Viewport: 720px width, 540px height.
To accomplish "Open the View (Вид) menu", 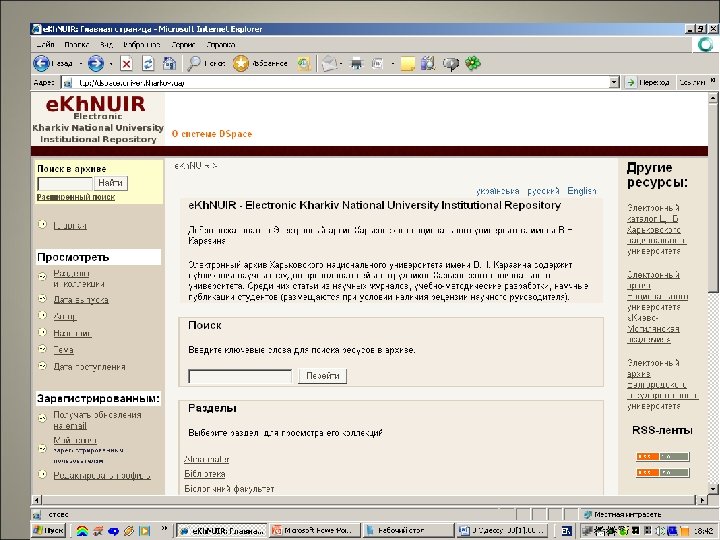I will click(106, 45).
